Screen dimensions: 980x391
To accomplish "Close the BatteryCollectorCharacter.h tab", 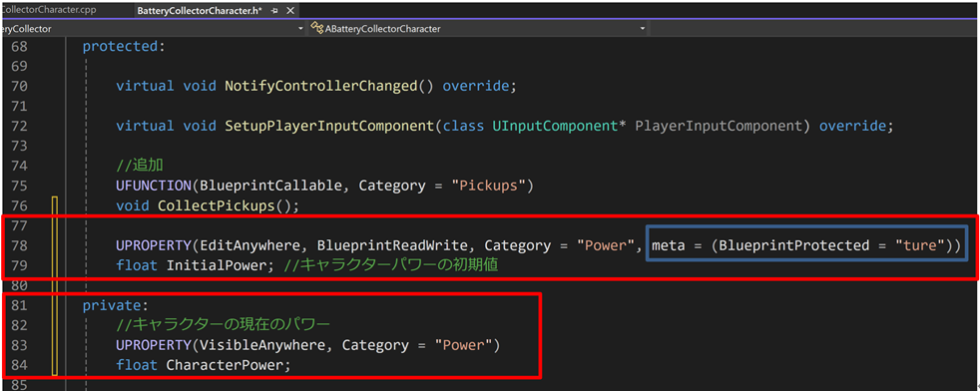I will (x=290, y=11).
